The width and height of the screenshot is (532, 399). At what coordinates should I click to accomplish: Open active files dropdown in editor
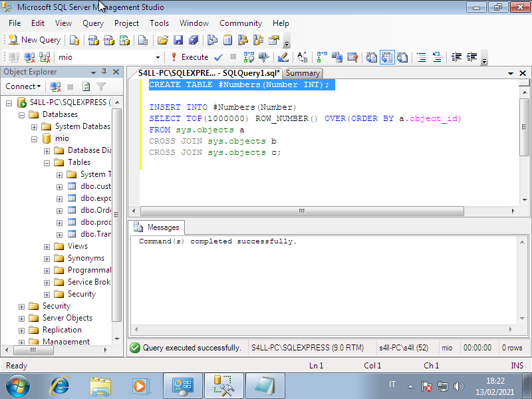coord(510,73)
